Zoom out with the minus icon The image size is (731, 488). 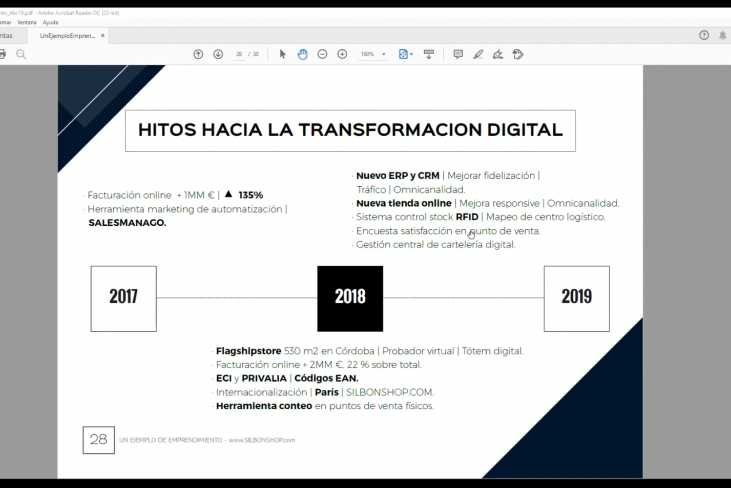[x=322, y=54]
